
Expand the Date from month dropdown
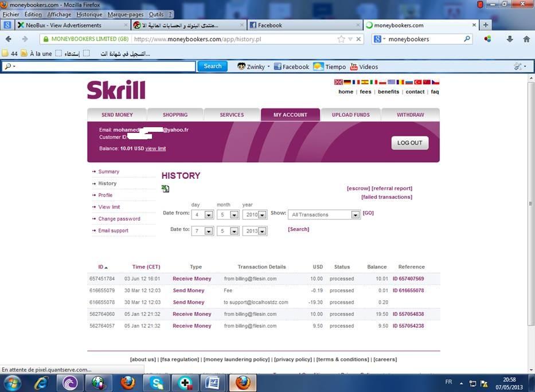click(234, 215)
